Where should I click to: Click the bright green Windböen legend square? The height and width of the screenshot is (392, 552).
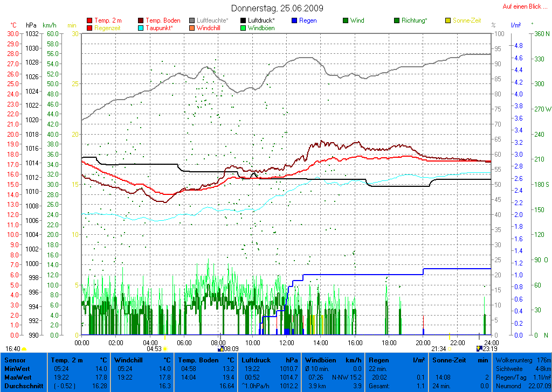point(244,28)
